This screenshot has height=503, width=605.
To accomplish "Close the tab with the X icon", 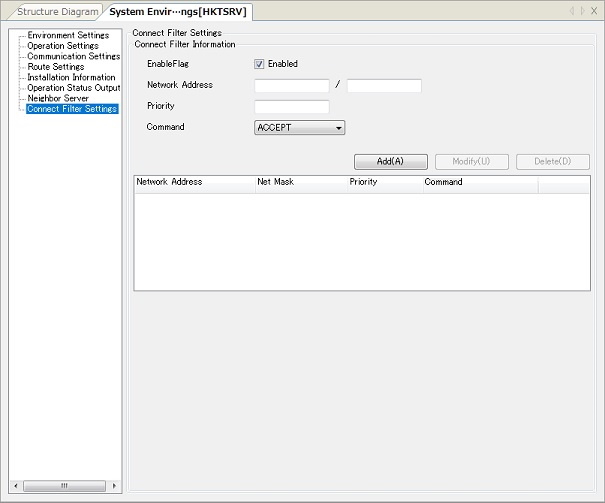I will (x=594, y=11).
